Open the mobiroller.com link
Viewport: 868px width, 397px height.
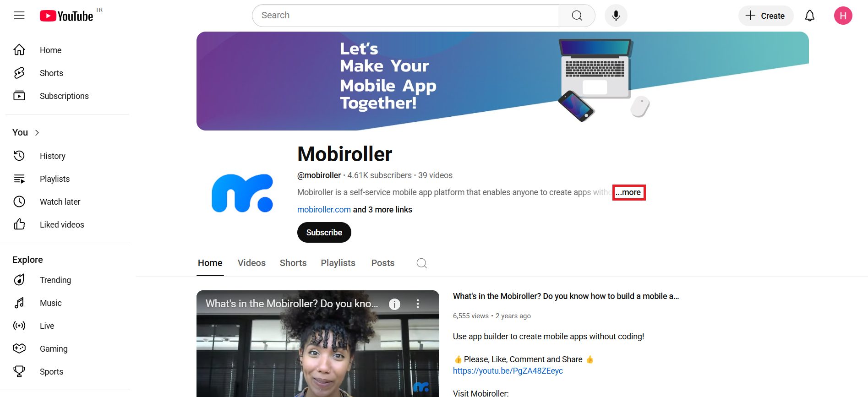pos(324,209)
